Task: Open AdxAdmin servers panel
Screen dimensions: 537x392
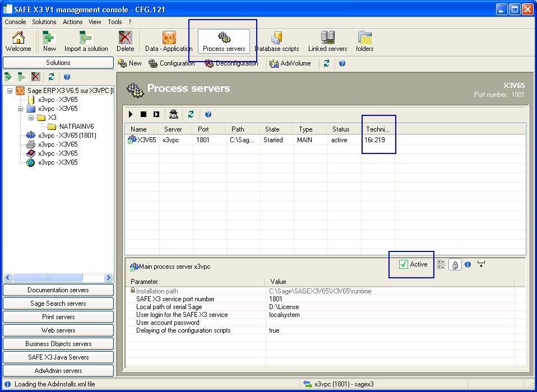Action: [x=58, y=371]
